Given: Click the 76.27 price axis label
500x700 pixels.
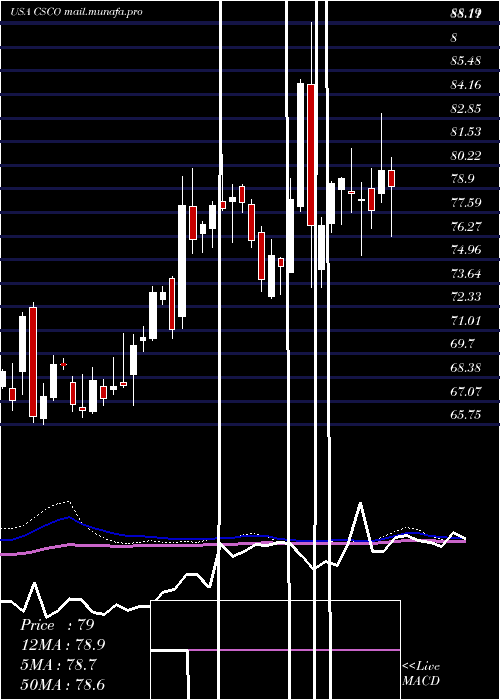Looking at the screenshot, I should click(466, 226).
